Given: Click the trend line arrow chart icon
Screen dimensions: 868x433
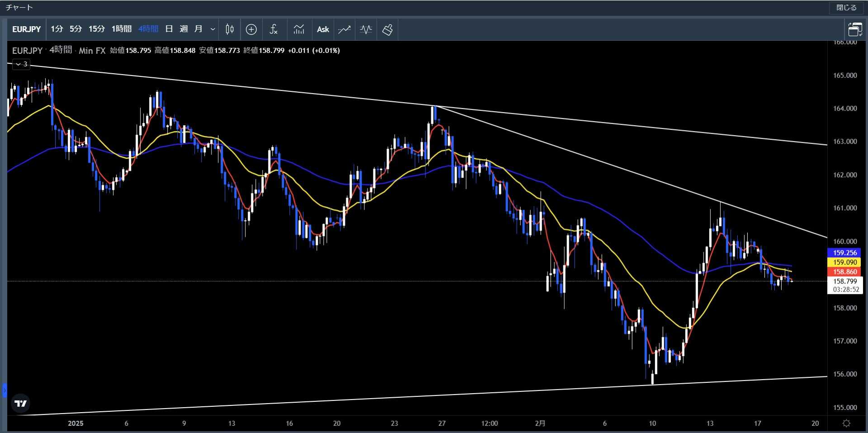Looking at the screenshot, I should pos(344,29).
